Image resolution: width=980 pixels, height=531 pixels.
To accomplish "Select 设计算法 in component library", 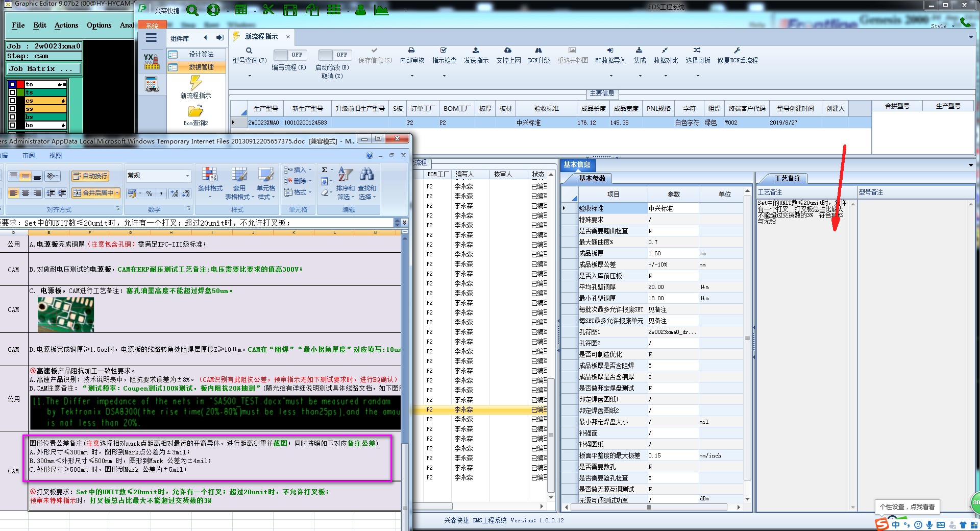I will (x=197, y=54).
